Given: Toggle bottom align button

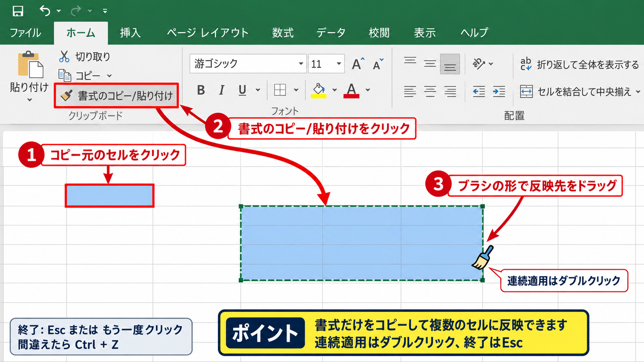Looking at the screenshot, I should pos(450,64).
